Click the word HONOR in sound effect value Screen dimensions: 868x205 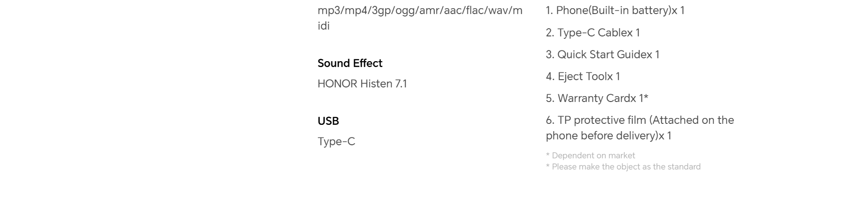(x=337, y=84)
